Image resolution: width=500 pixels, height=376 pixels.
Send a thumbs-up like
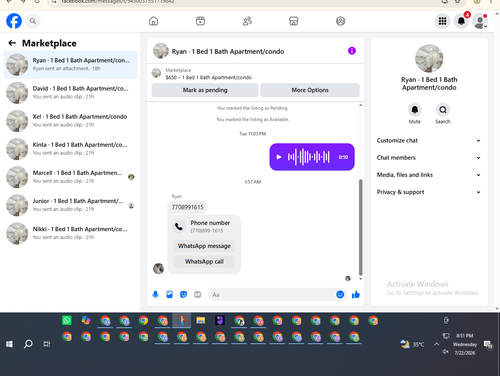pos(356,295)
